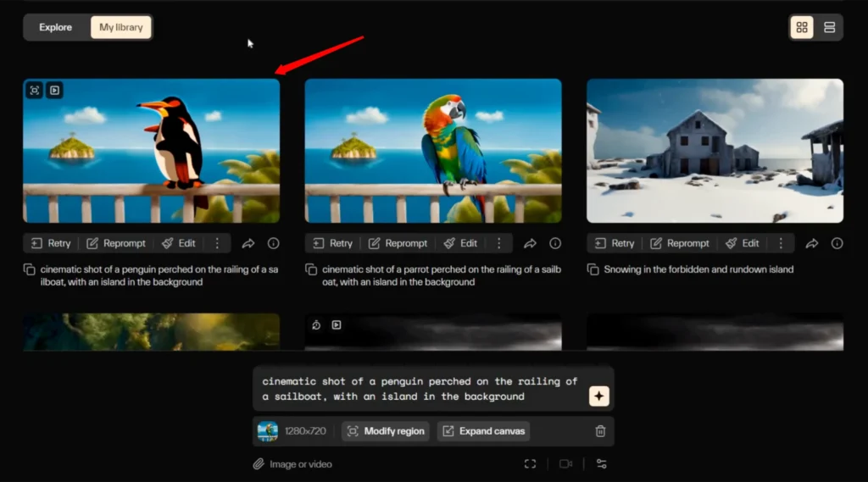Image resolution: width=868 pixels, height=482 pixels.
Task: Click the generate sparkle button
Action: 599,396
